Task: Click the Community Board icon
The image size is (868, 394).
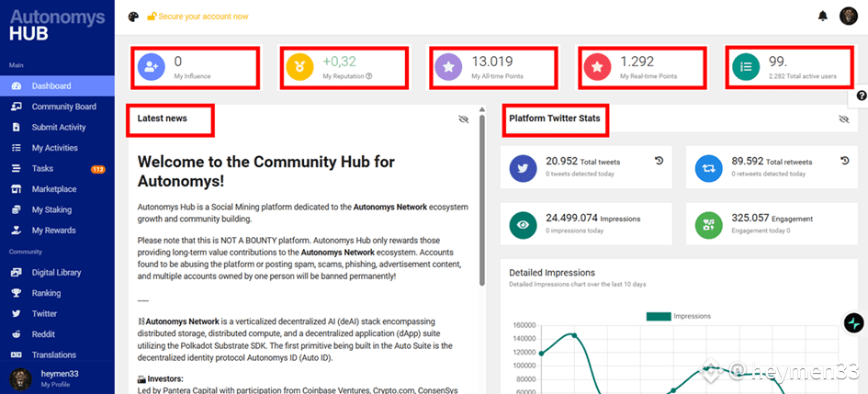Action: [x=16, y=107]
